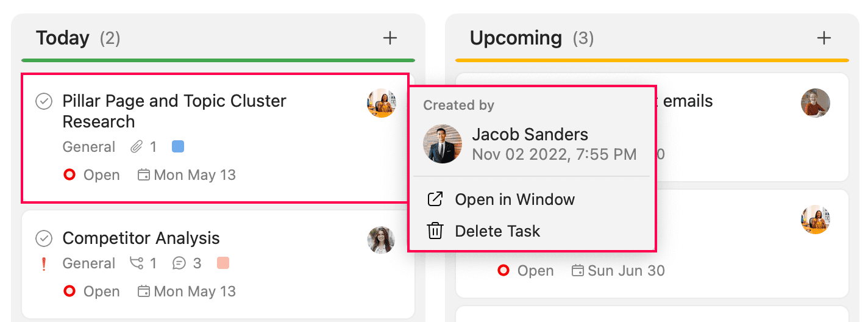The height and width of the screenshot is (322, 868).
Task: Expand Mon May 13 date on Competitor Analysis
Action: tap(194, 292)
